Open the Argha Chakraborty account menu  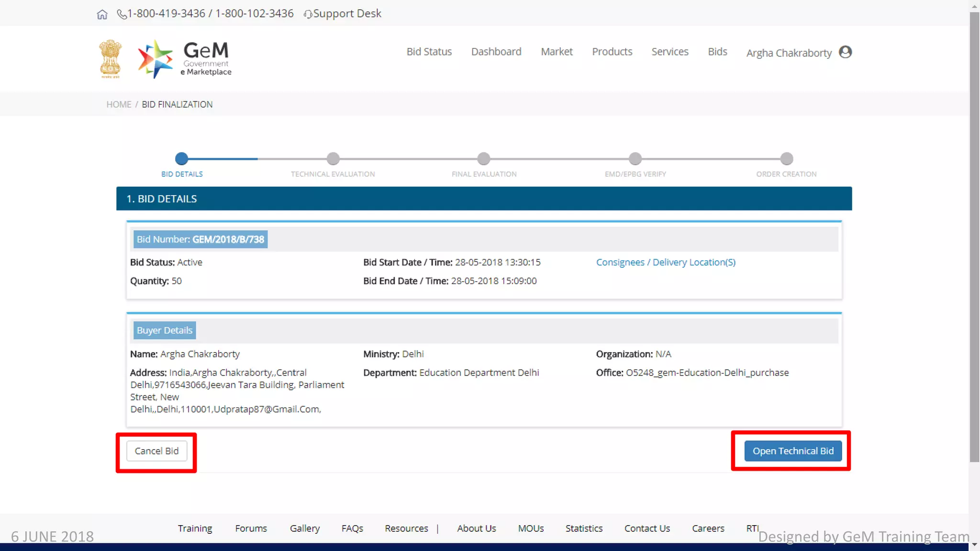[x=789, y=53]
